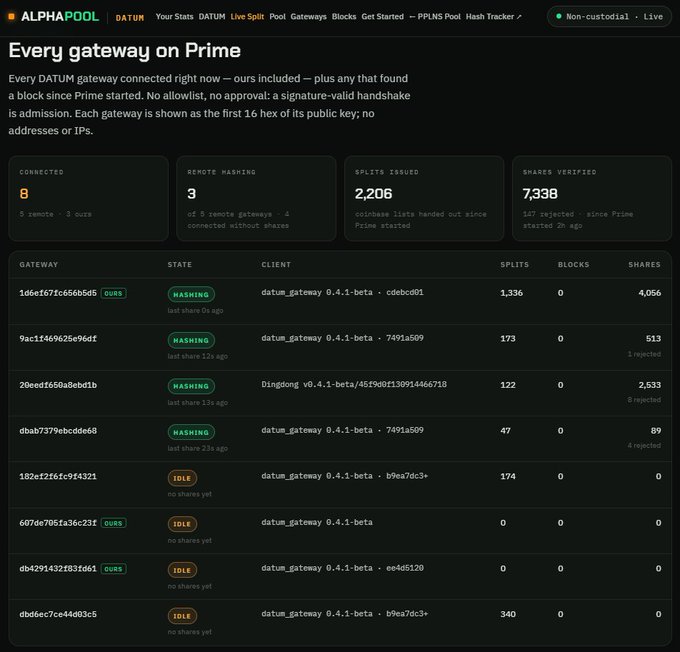
Task: Open the Pool nav item
Action: (278, 16)
